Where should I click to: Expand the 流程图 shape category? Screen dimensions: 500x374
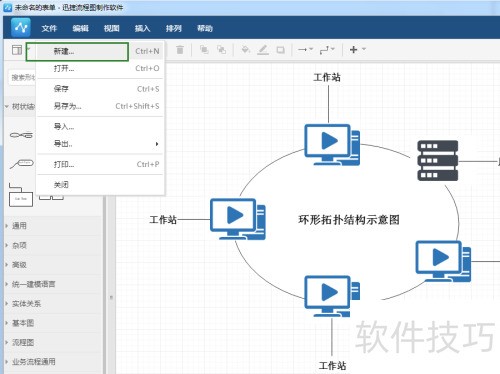(x=53, y=342)
